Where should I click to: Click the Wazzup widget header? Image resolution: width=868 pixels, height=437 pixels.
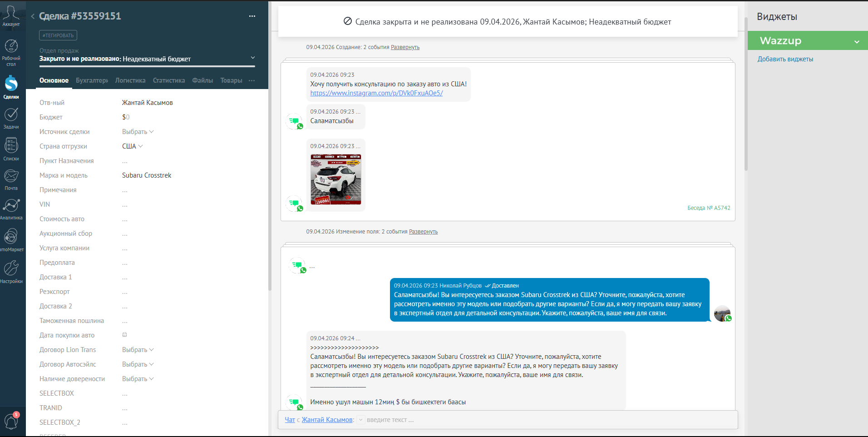click(808, 40)
